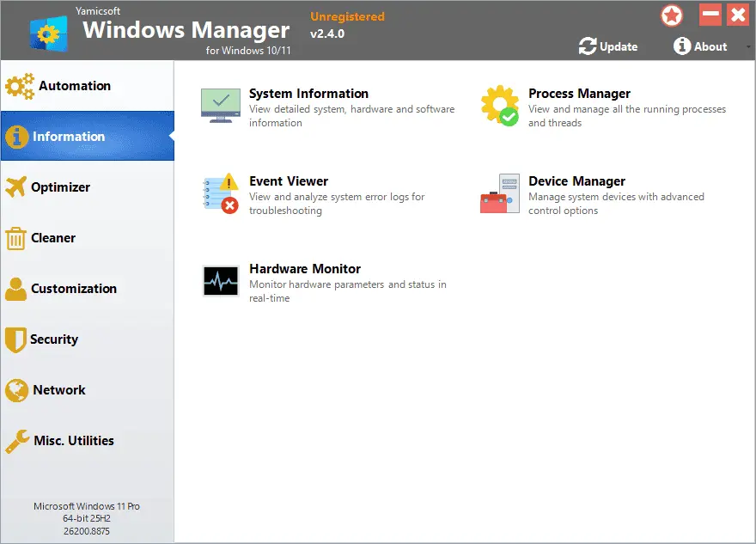Viewport: 756px width, 544px height.
Task: Click the Security shield icon
Action: tap(15, 340)
